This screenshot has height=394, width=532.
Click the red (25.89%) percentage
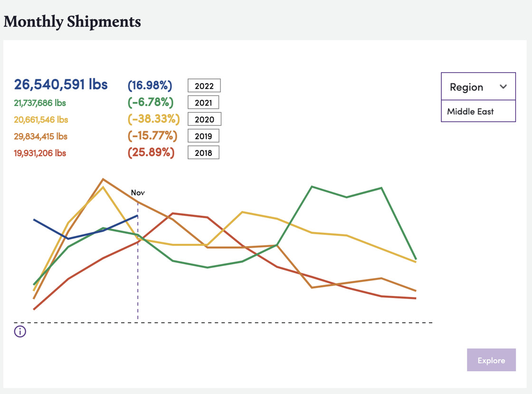[150, 152]
